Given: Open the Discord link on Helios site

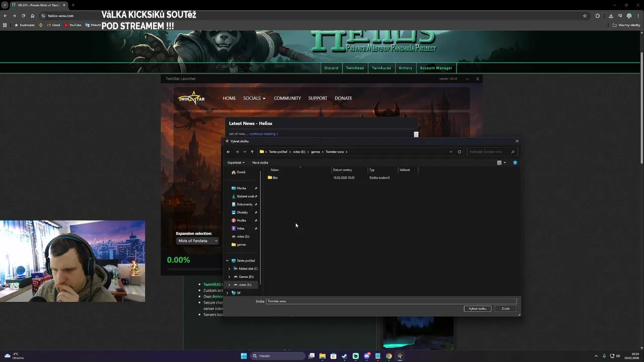Looking at the screenshot, I should tap(331, 68).
